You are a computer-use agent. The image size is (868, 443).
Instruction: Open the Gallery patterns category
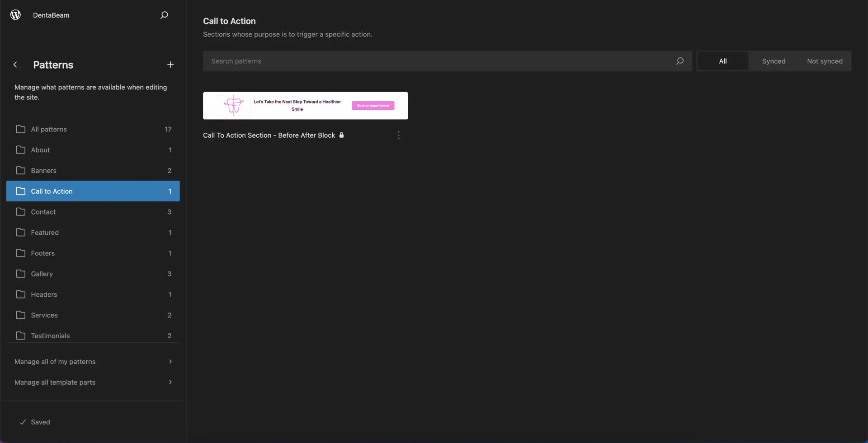tap(93, 274)
